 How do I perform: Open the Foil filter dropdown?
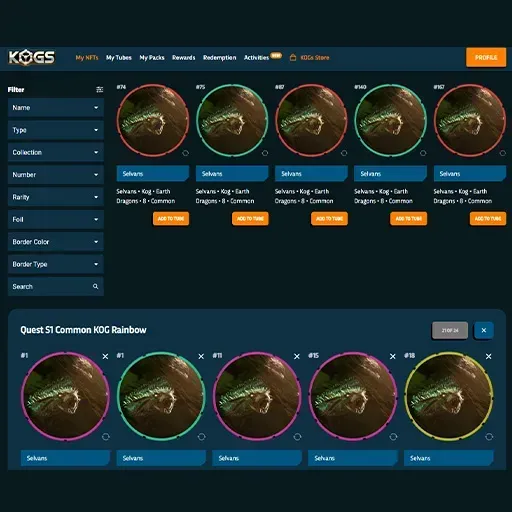pos(56,219)
